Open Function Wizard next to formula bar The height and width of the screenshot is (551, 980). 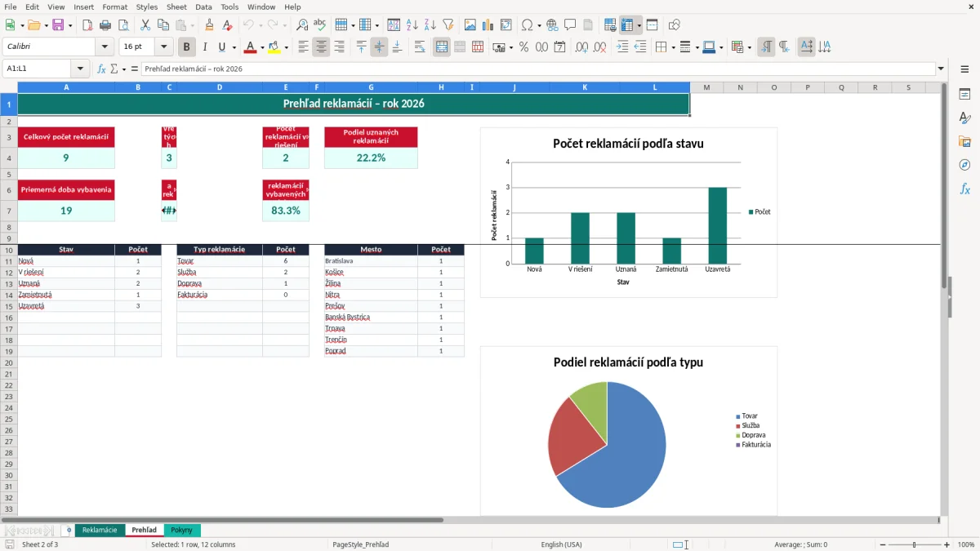click(102, 69)
